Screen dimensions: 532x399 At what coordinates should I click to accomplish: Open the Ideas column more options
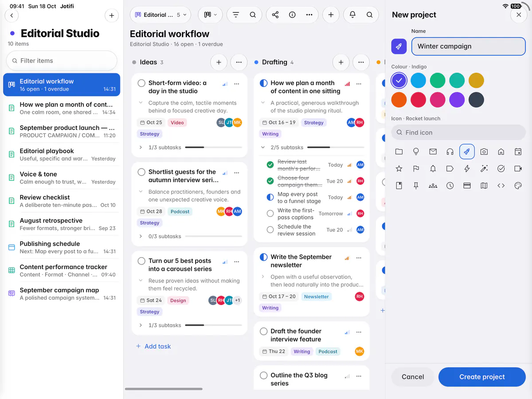tap(239, 63)
